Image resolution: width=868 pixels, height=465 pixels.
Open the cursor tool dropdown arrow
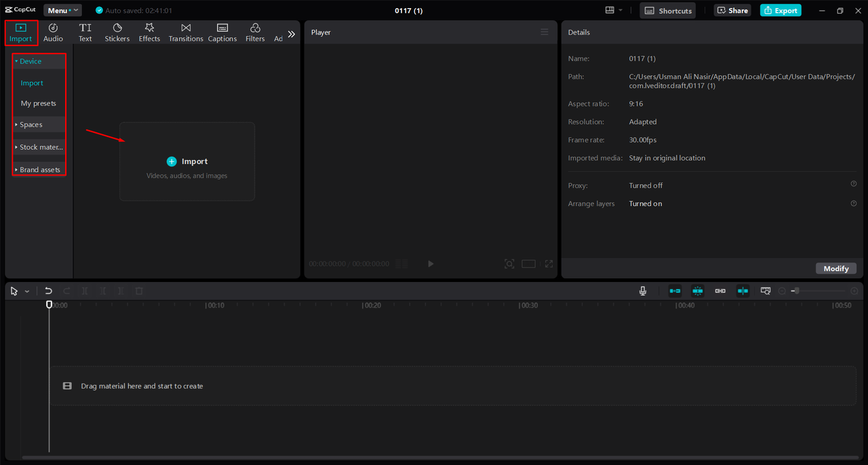click(x=27, y=291)
